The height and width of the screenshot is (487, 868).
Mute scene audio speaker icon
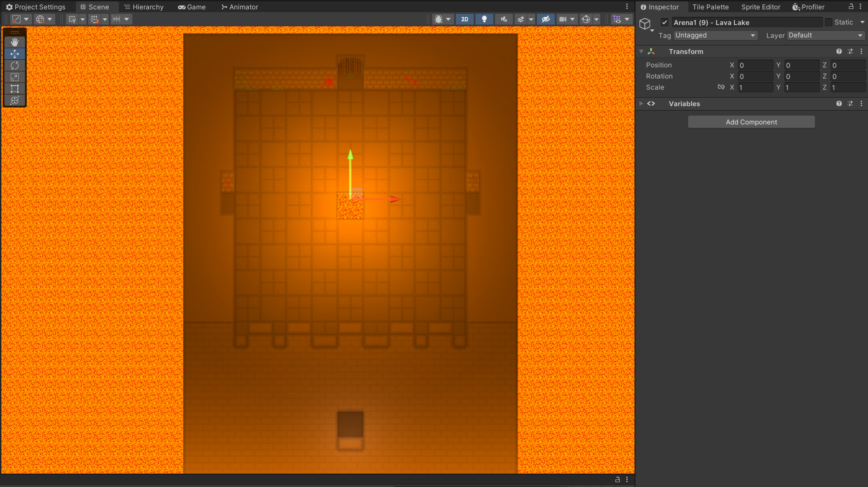504,19
